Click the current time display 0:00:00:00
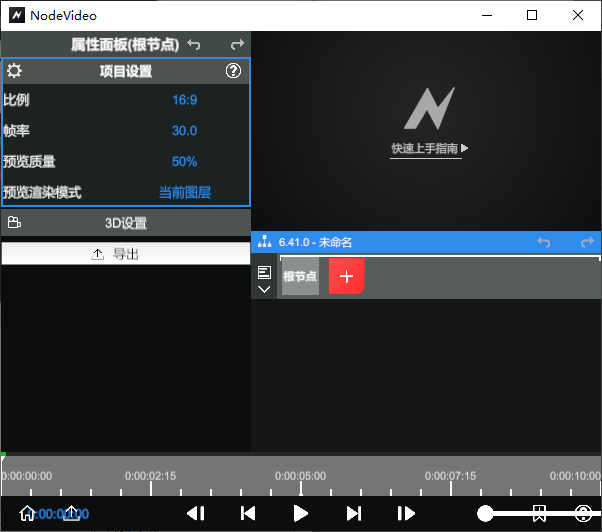602x532 pixels. click(x=58, y=514)
